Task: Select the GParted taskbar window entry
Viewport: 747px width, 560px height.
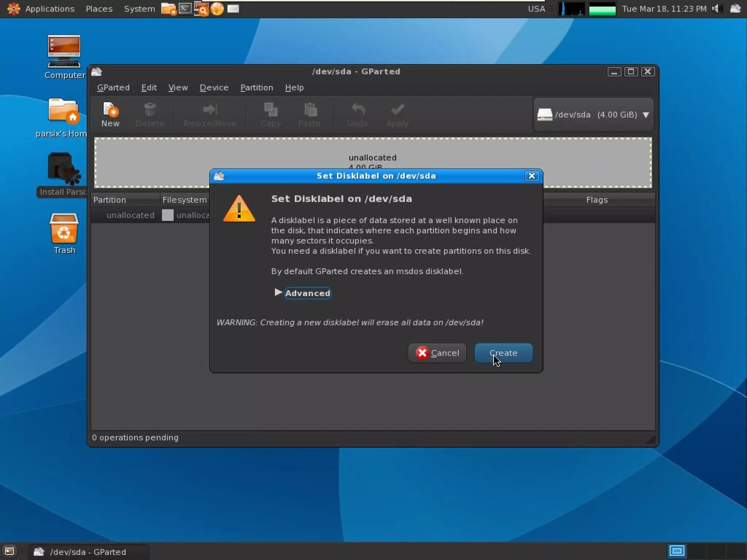Action: pyautogui.click(x=88, y=552)
